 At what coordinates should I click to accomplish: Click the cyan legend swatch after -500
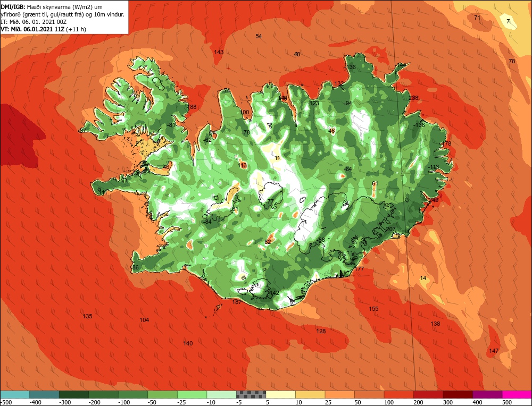pyautogui.click(x=15, y=394)
